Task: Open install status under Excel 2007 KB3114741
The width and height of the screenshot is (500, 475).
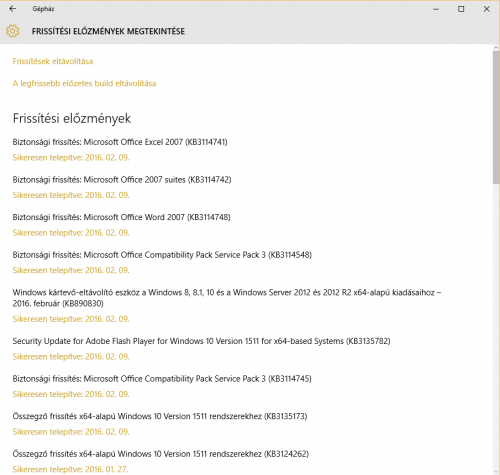Action: (x=71, y=157)
